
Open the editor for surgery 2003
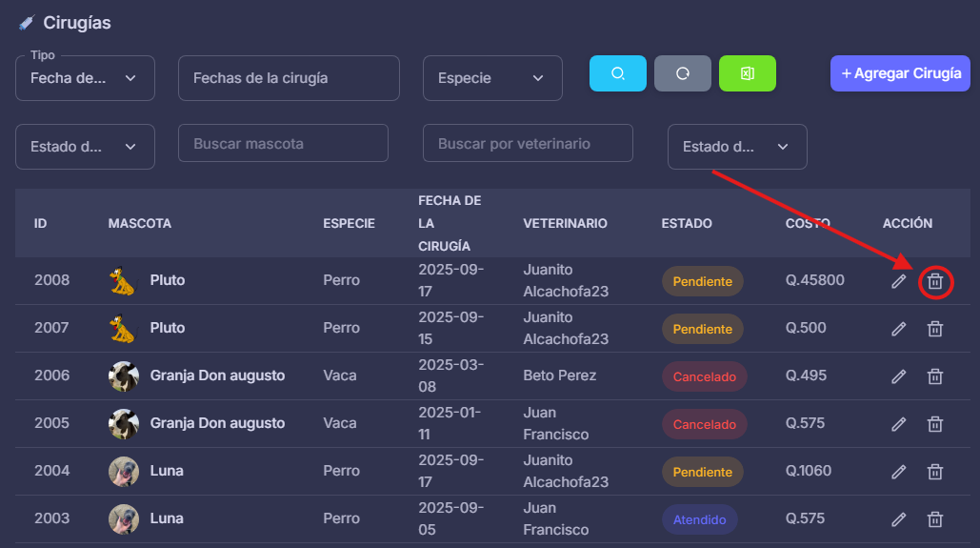[898, 519]
